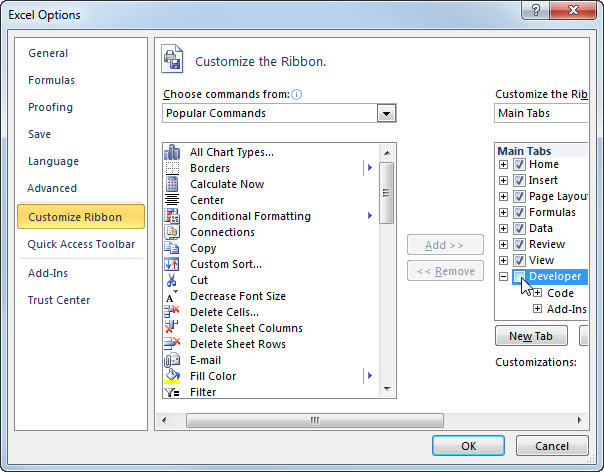
Task: Click the Add >> button
Action: click(x=445, y=245)
